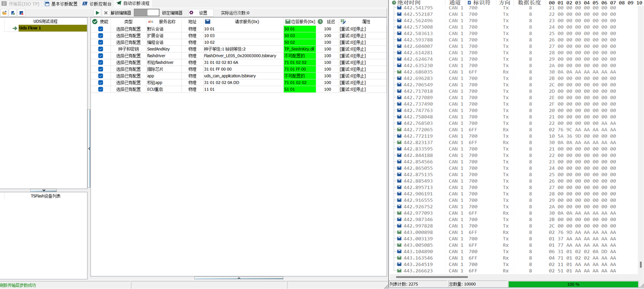This screenshot has width=644, height=289.
Task: Click the green arrow icon next to Uds Flow 1
Action: pos(15,28)
